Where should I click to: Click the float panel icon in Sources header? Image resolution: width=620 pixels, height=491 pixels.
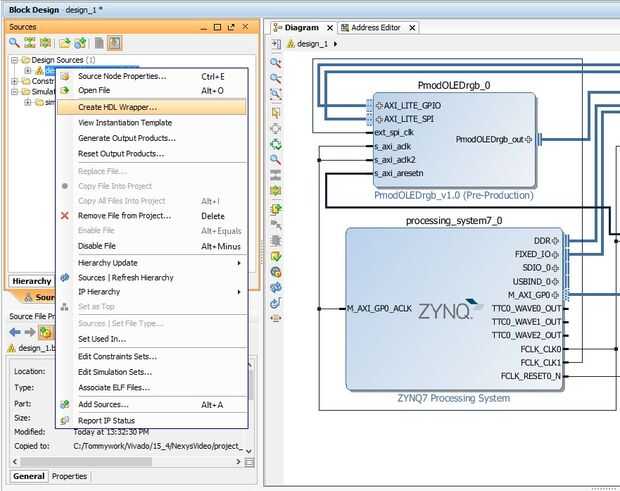(231, 27)
